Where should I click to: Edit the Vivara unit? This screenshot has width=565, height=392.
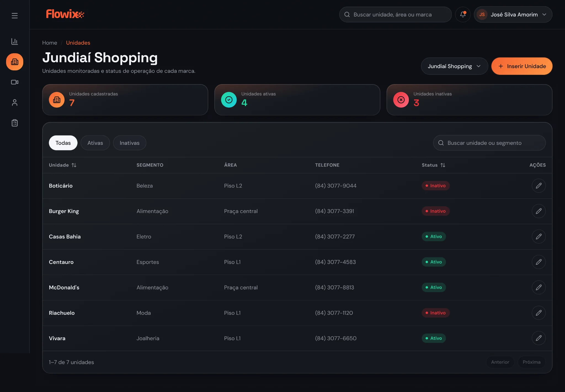pyautogui.click(x=539, y=338)
